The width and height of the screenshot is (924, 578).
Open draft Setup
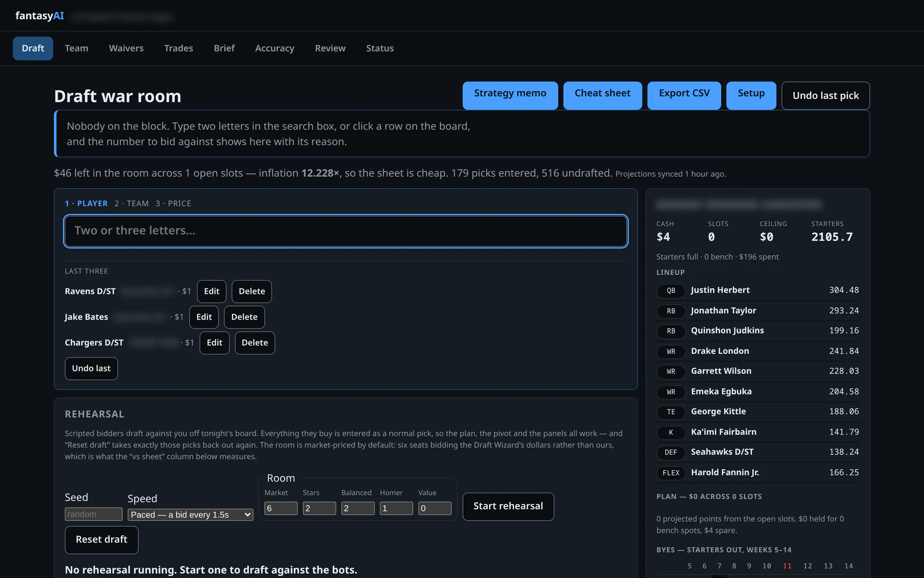(751, 95)
